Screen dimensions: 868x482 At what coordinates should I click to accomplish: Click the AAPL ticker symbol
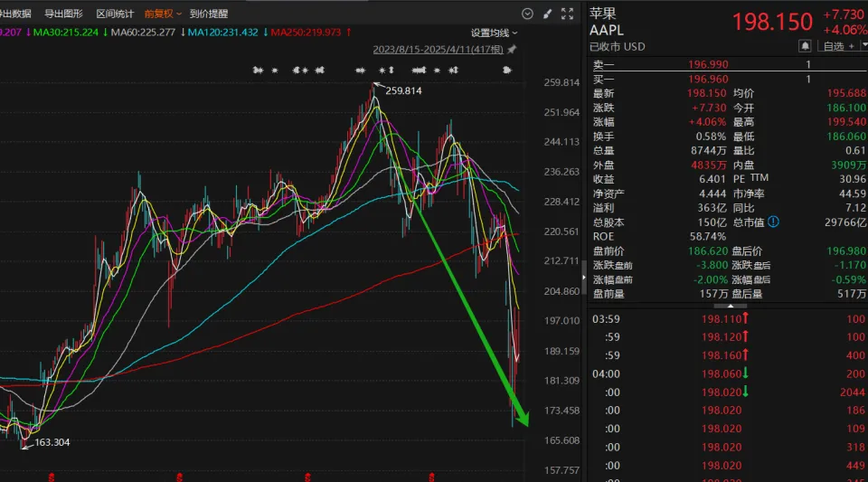pyautogui.click(x=607, y=31)
